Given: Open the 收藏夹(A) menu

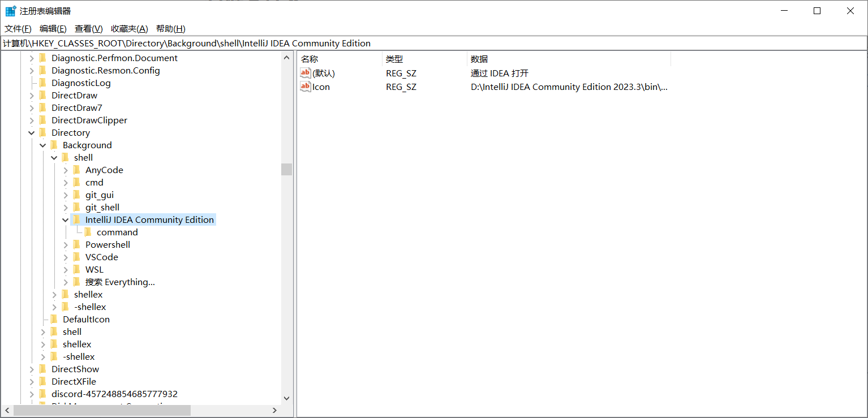Looking at the screenshot, I should click(129, 29).
